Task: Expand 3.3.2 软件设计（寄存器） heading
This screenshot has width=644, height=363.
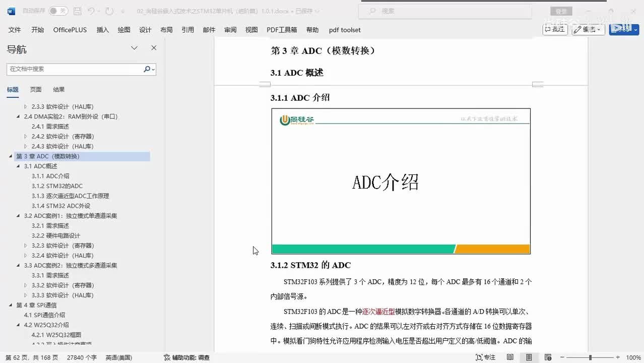Action: (26, 285)
